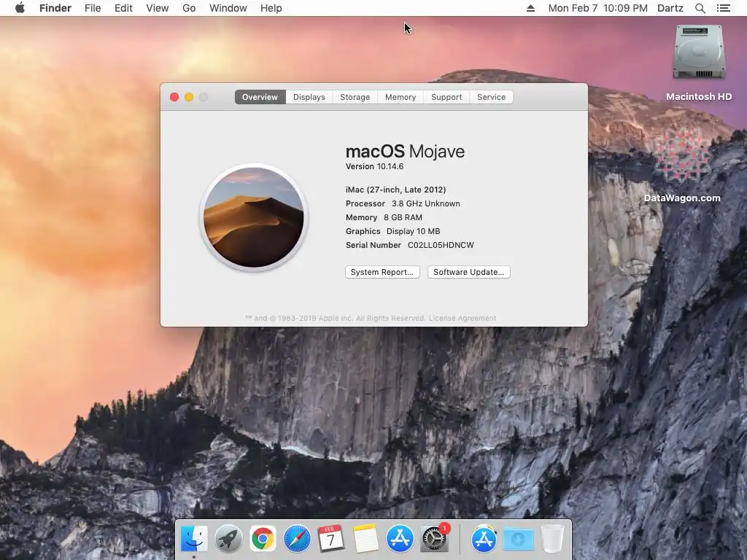747x560 pixels.
Task: Switch to the Service tab
Action: tap(491, 97)
